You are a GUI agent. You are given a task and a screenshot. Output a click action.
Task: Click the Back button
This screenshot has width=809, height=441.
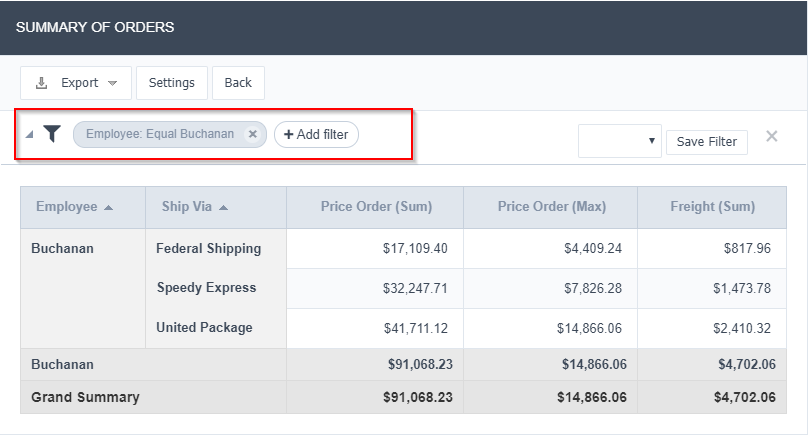click(238, 83)
